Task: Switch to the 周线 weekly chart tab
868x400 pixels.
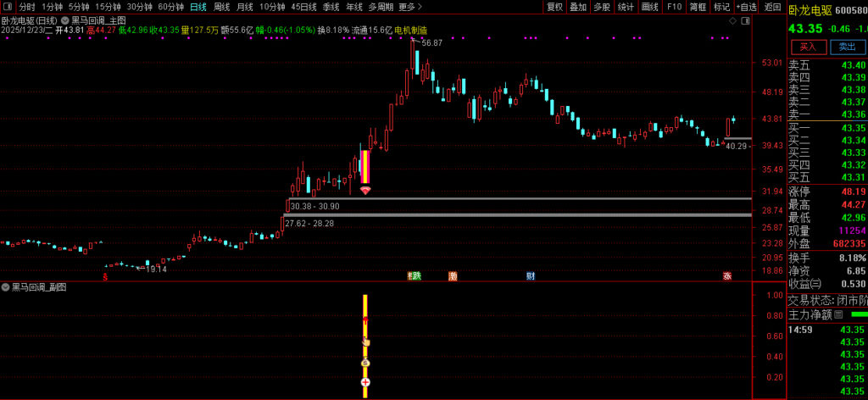Action: click(x=221, y=7)
